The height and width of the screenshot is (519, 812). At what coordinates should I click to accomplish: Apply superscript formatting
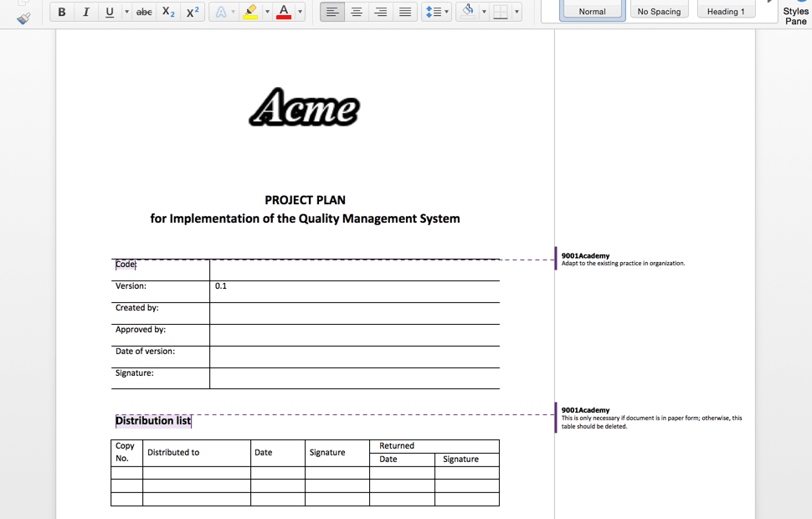pyautogui.click(x=193, y=12)
